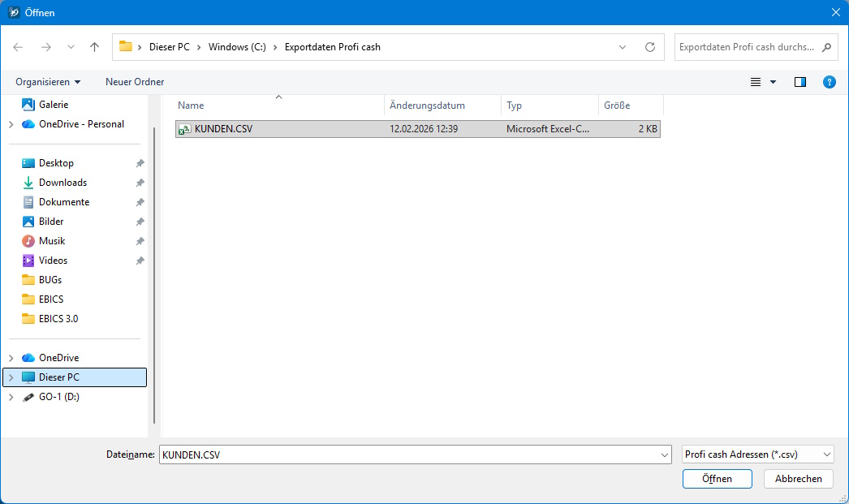Image resolution: width=849 pixels, height=504 pixels.
Task: Expand the Dateiname dropdown arrow
Action: (664, 454)
